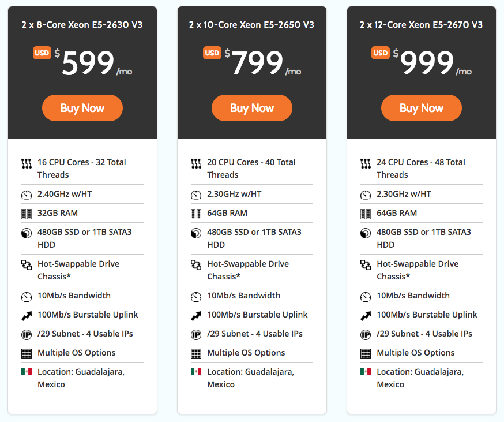This screenshot has width=504, height=422.
Task: Click the 2 x 12-Core Xeon E5-2670 V3 heading
Action: coord(421,24)
